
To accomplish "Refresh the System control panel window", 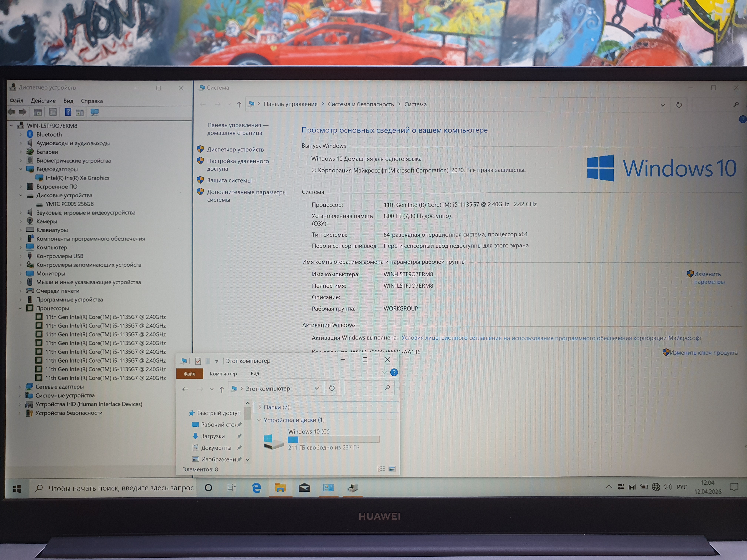I will click(679, 105).
